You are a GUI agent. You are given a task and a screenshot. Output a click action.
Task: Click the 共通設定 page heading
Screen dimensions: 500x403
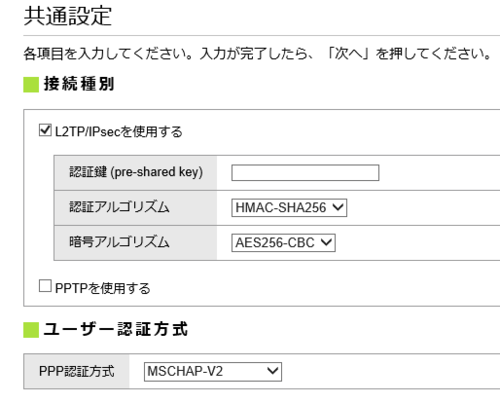(x=68, y=16)
